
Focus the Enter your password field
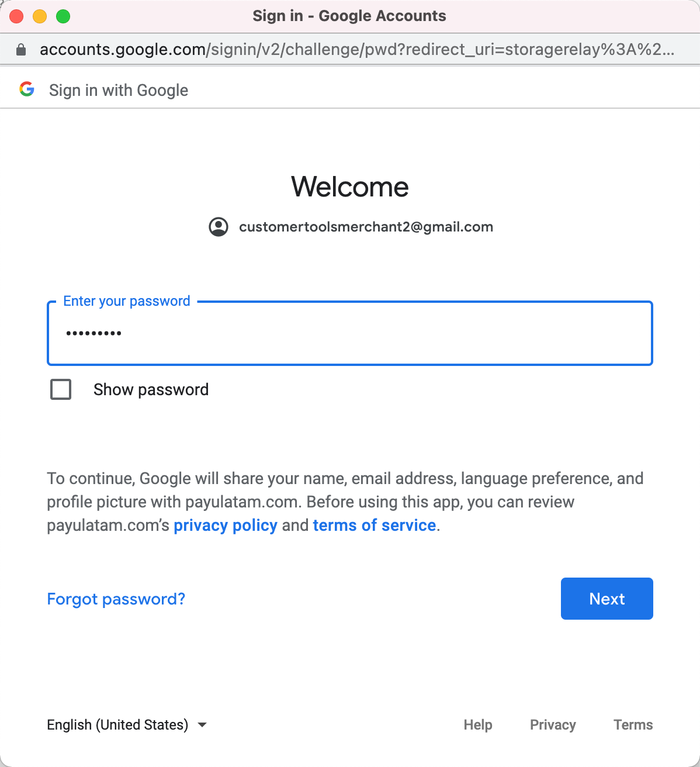coord(350,333)
